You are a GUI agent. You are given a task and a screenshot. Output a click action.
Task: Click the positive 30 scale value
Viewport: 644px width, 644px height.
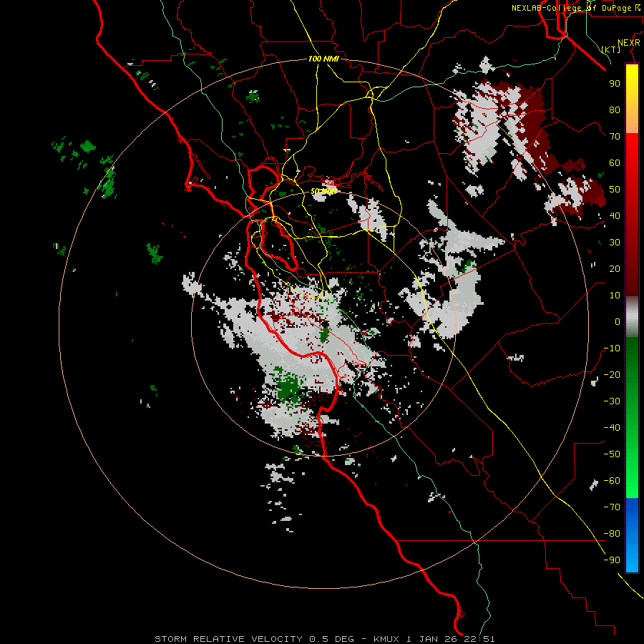615,243
